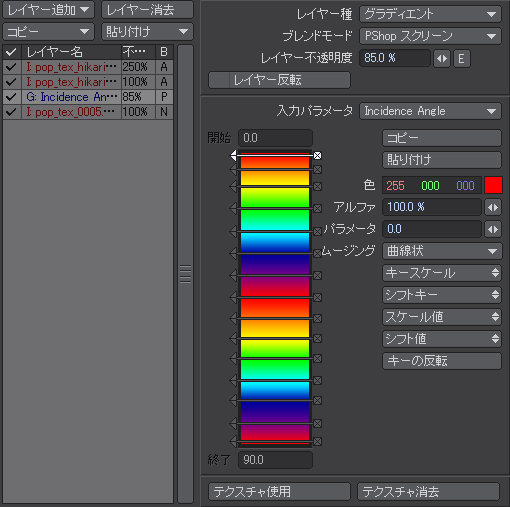Viewport: 510px width, 507px height.
Task: Click the E envelope button beside layer opacity
Action: pos(461,59)
